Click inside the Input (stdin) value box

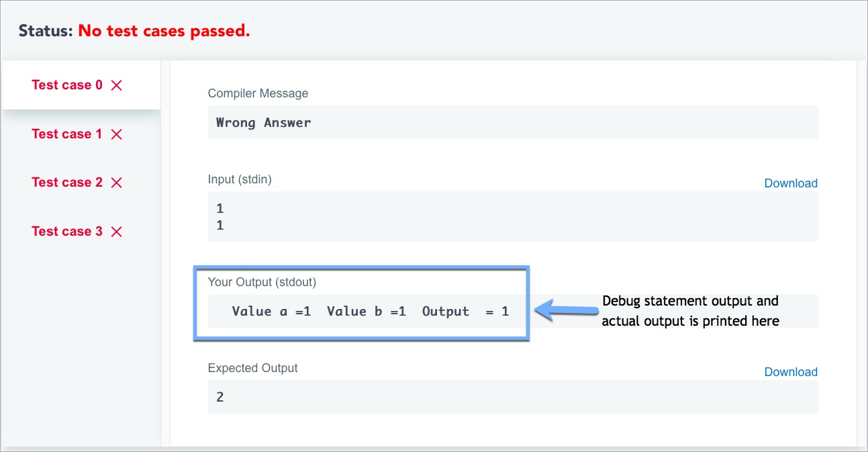click(512, 216)
